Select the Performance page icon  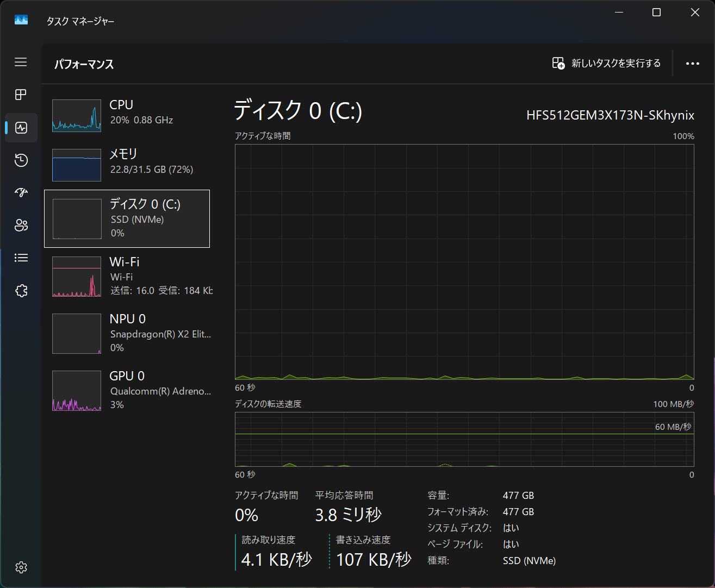click(x=21, y=128)
